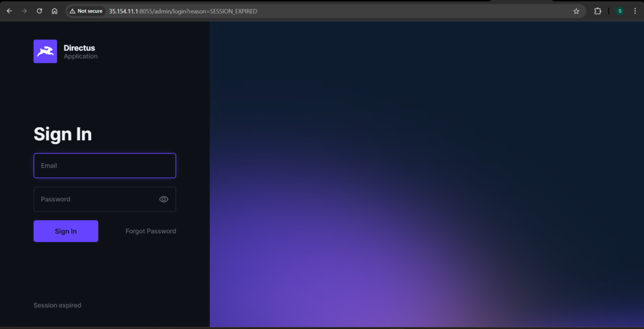Open Chrome's three-dot menu
Image resolution: width=644 pixels, height=329 pixels.
click(635, 11)
